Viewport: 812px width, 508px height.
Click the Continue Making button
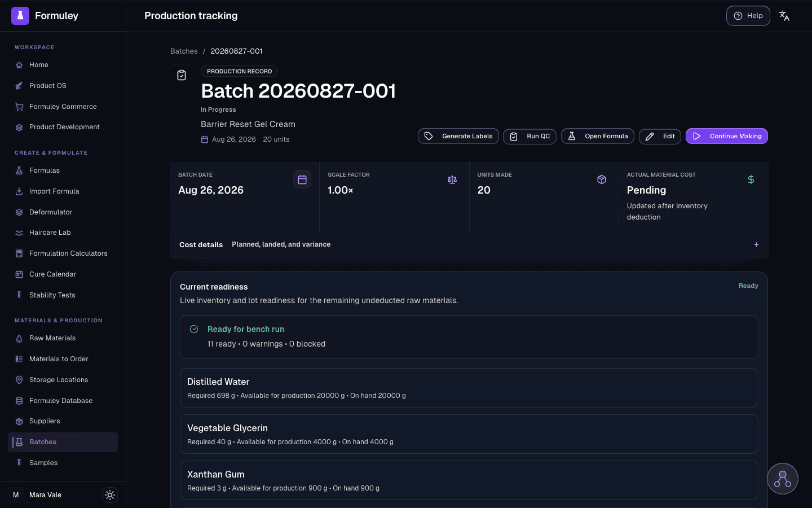(x=727, y=136)
